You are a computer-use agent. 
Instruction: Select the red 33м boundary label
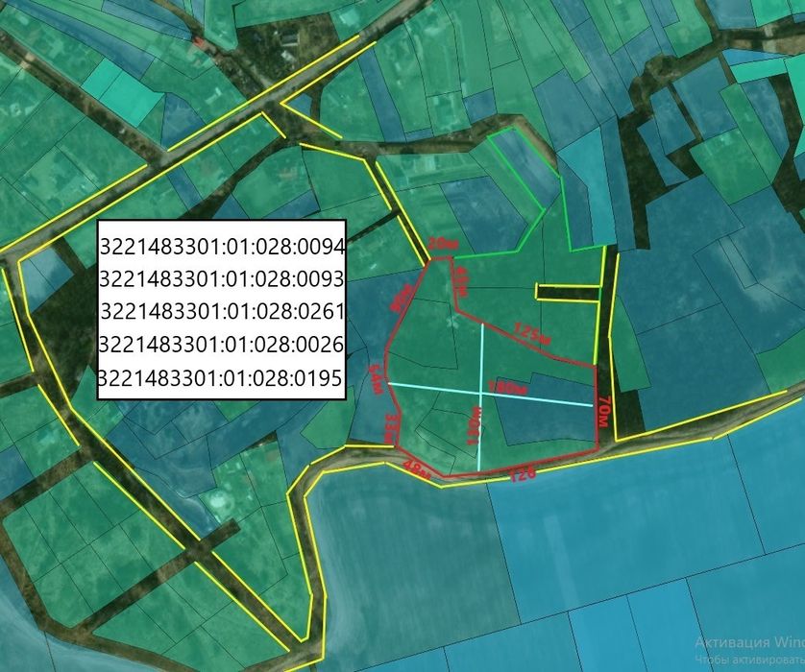point(391,429)
